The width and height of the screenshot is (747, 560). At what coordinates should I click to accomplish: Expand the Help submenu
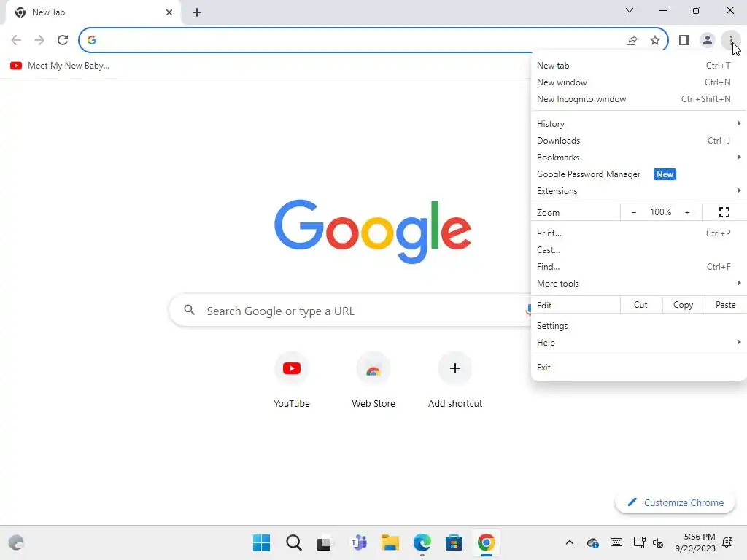coord(638,343)
